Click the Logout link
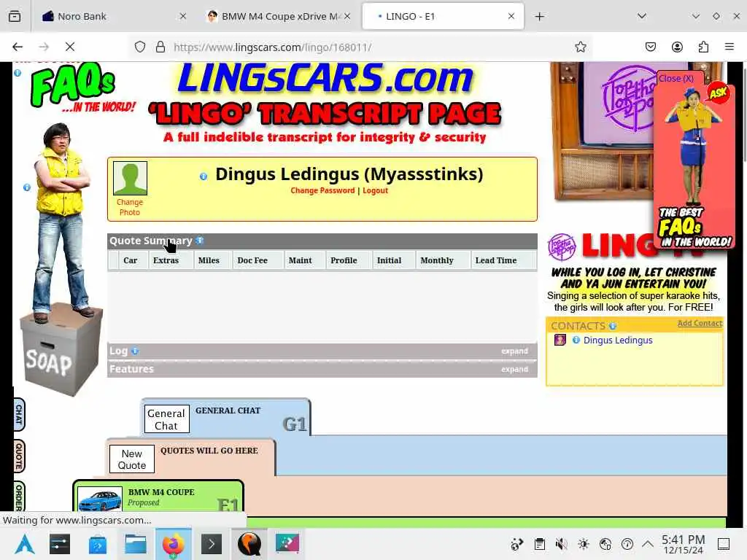This screenshot has height=560, width=747. (x=376, y=190)
